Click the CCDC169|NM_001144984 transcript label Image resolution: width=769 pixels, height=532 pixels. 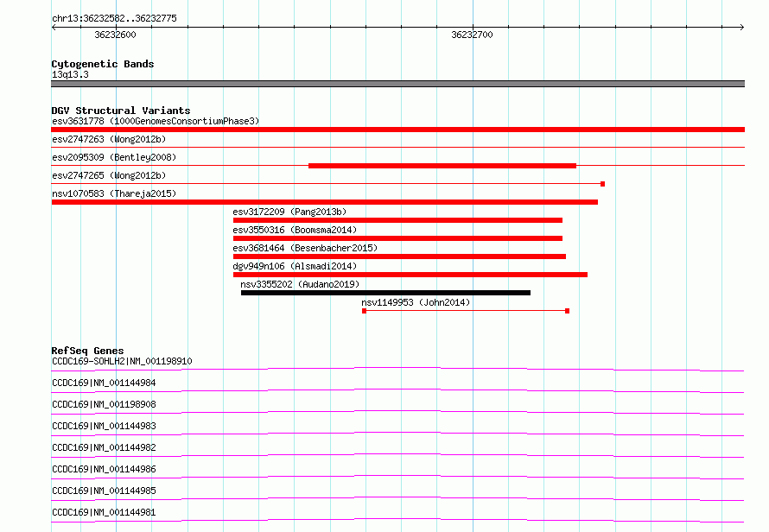coord(104,383)
